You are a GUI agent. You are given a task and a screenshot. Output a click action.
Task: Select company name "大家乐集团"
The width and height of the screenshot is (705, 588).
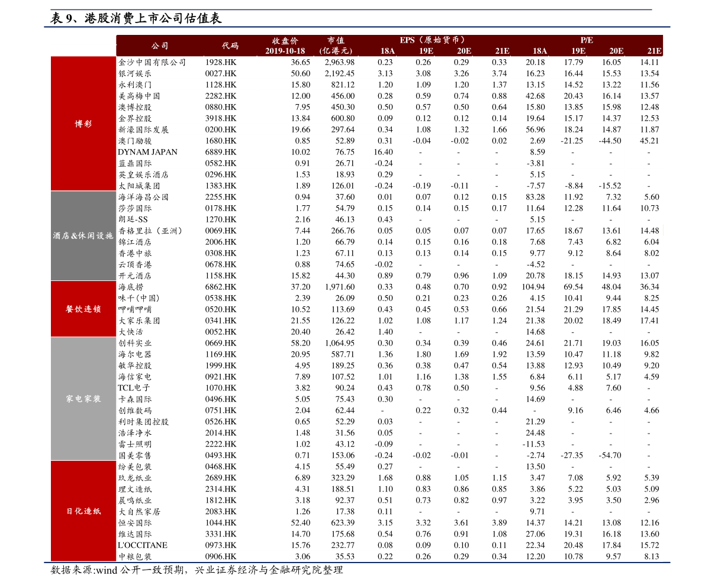pyautogui.click(x=139, y=321)
